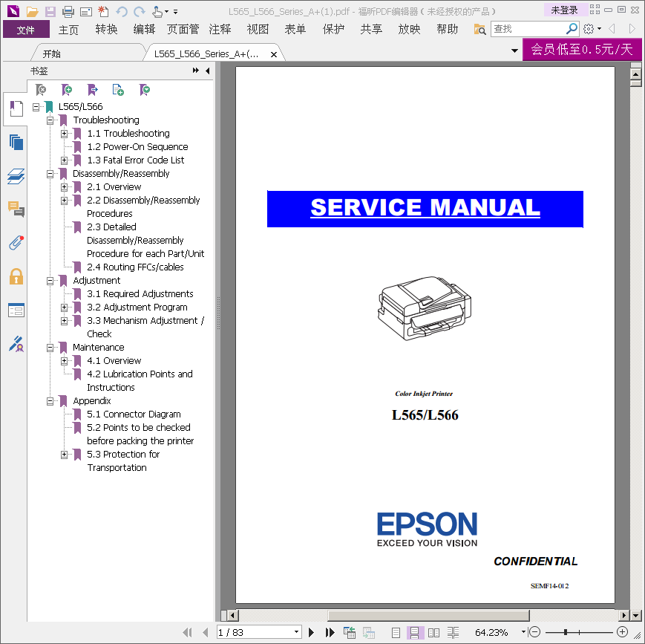645x644 pixels.
Task: Open the digital signatures panel icon
Action: point(16,344)
